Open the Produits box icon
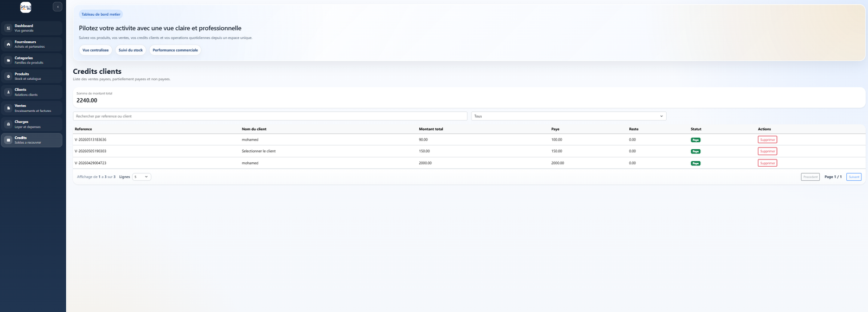 point(8,76)
